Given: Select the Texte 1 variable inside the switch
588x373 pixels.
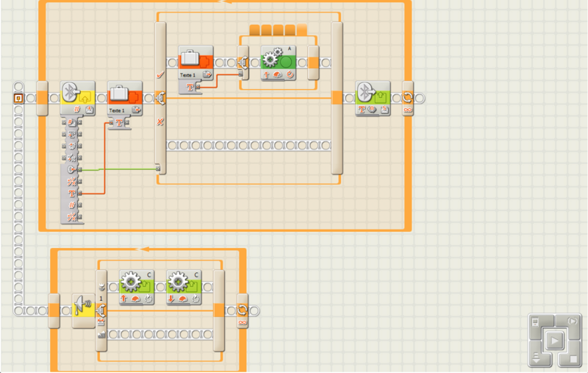Looking at the screenshot, I should tap(196, 62).
